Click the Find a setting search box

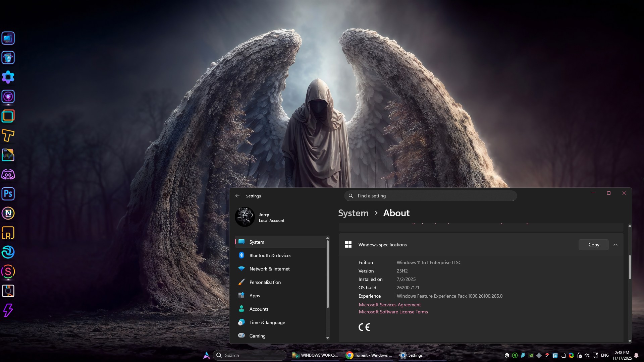(x=430, y=196)
